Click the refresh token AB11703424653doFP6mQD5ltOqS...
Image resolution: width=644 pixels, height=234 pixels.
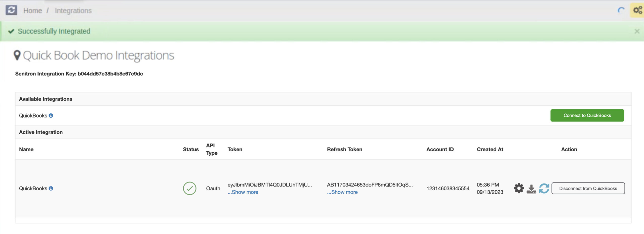[370, 185]
